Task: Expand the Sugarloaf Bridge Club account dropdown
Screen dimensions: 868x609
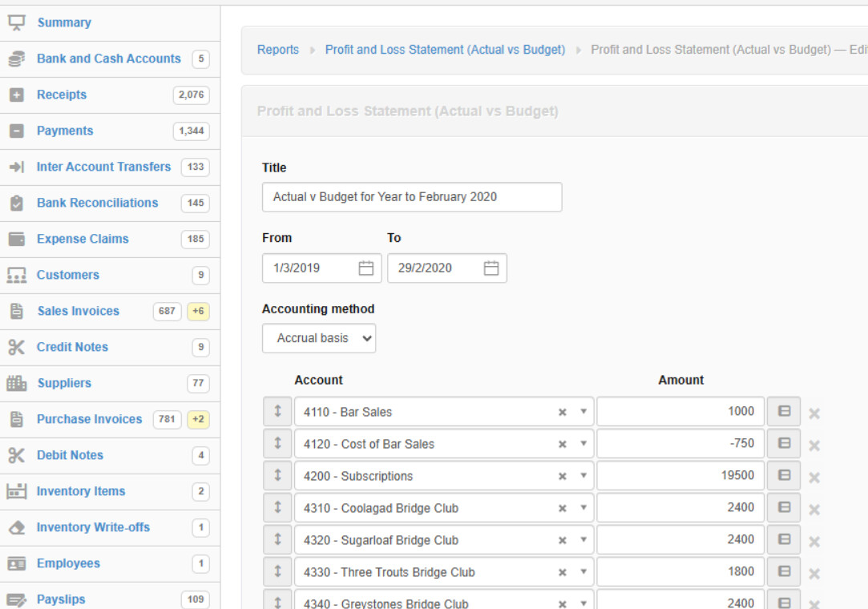Action: [x=583, y=540]
